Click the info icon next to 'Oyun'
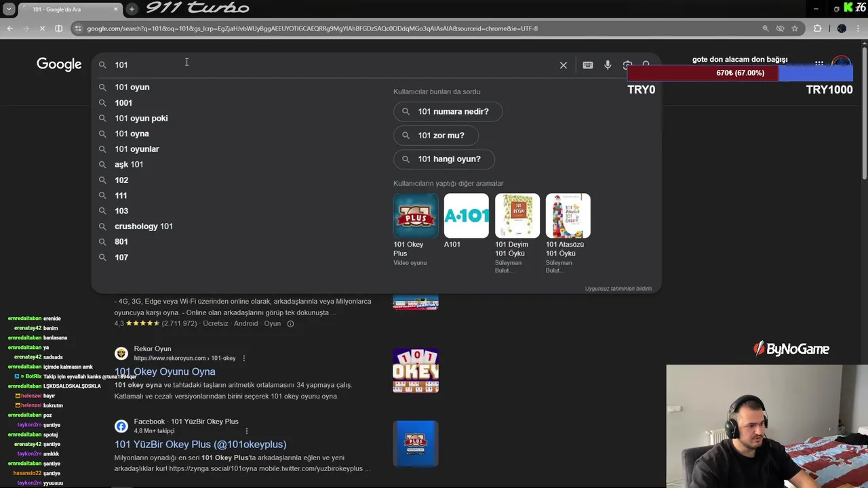 [x=290, y=324]
